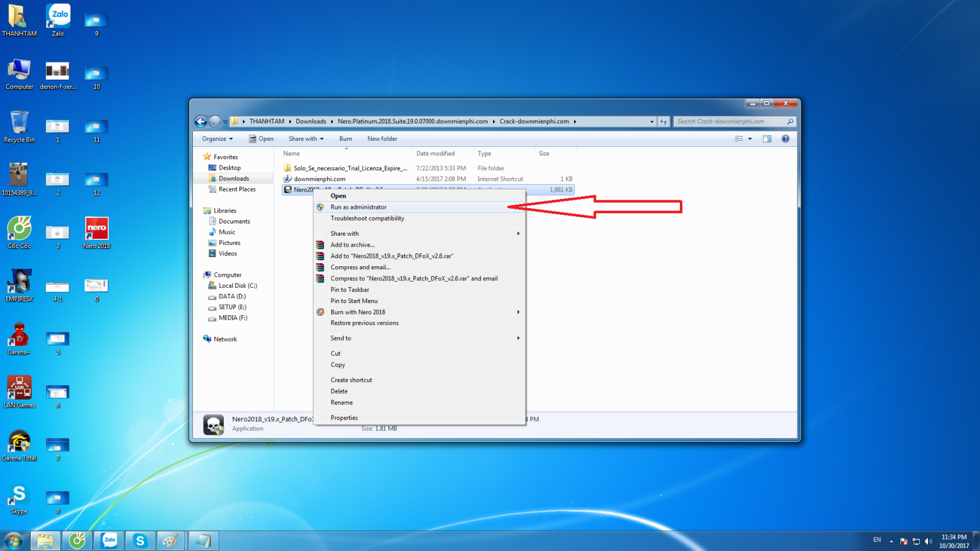This screenshot has height=551, width=980.
Task: Click the speaker volume tray icon
Action: (x=929, y=541)
